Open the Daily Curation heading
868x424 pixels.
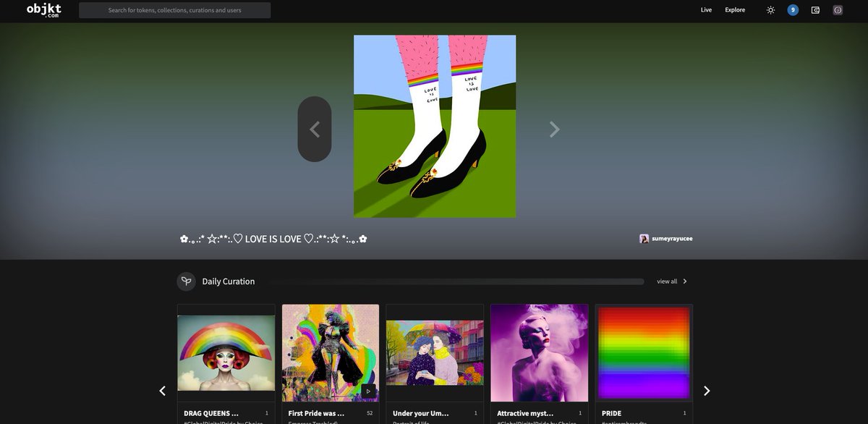[229, 281]
